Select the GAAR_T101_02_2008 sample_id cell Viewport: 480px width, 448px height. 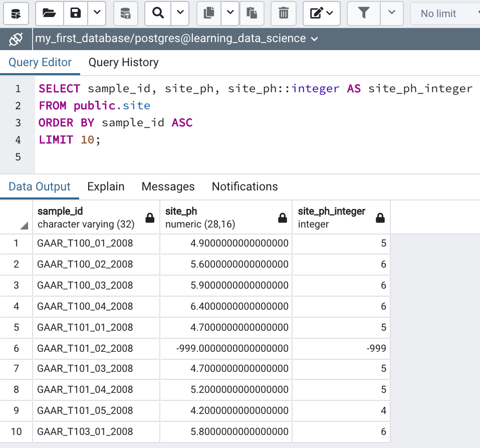point(85,348)
